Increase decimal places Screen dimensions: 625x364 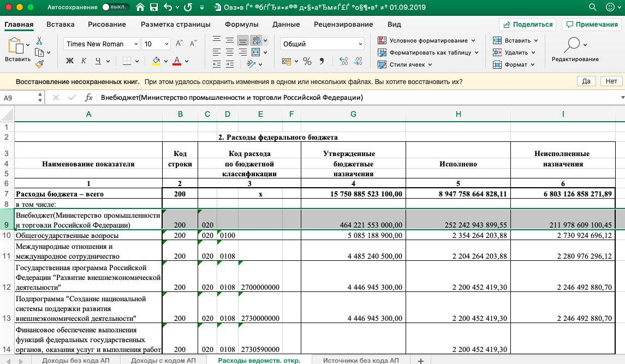click(343, 61)
